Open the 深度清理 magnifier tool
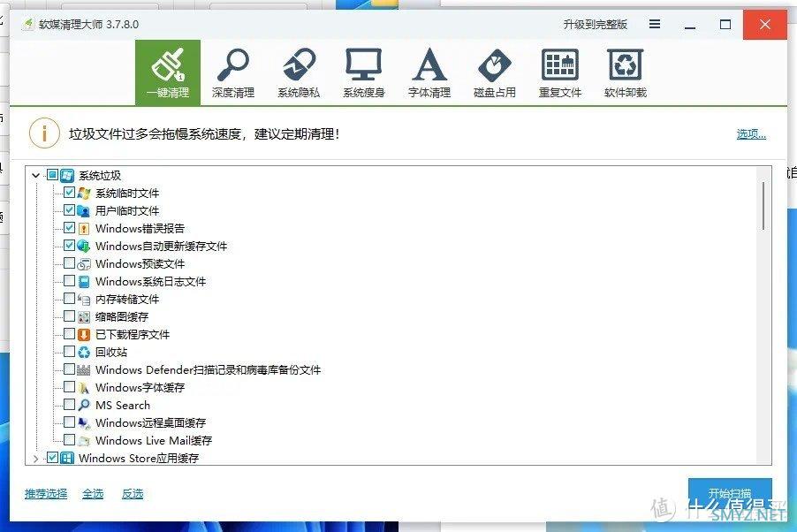This screenshot has width=797, height=532. click(233, 72)
